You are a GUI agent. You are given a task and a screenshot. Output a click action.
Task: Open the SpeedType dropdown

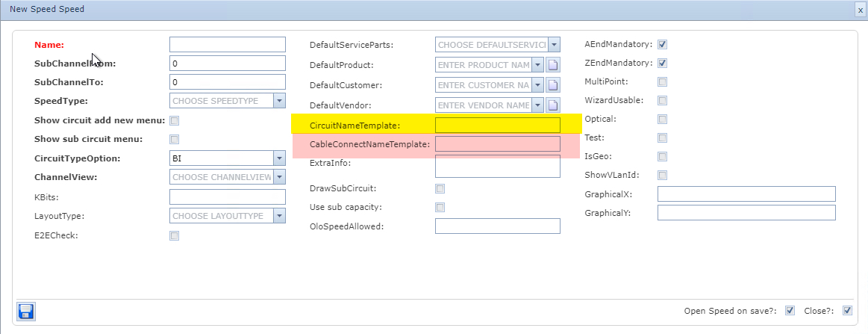click(x=279, y=100)
